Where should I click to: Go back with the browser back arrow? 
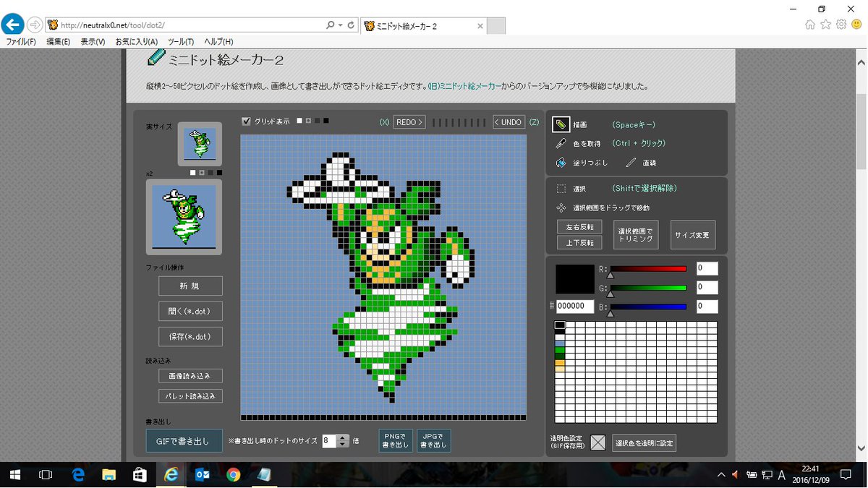pos(12,25)
